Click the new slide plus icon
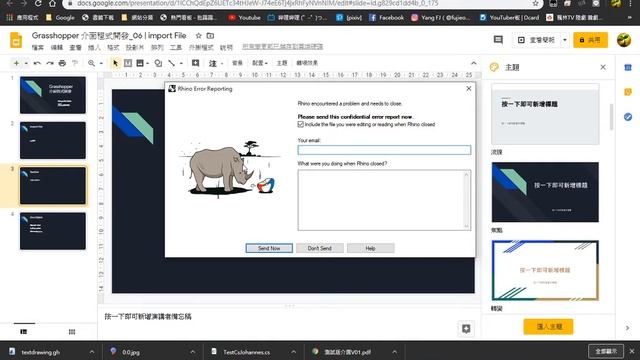The image size is (640, 360). [16, 63]
